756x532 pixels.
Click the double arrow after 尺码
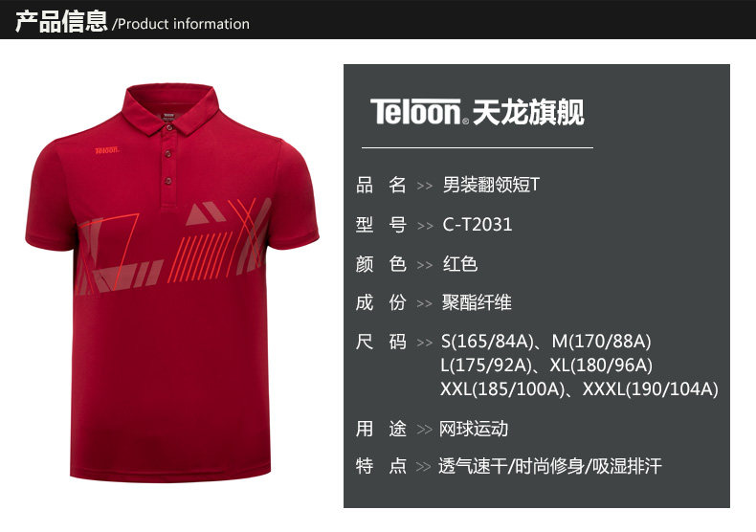point(424,343)
